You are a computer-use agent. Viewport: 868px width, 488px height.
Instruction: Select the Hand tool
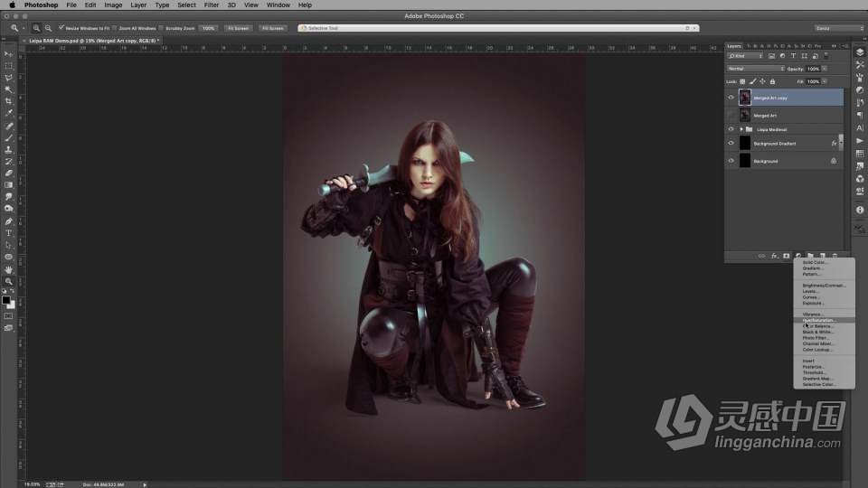8,269
